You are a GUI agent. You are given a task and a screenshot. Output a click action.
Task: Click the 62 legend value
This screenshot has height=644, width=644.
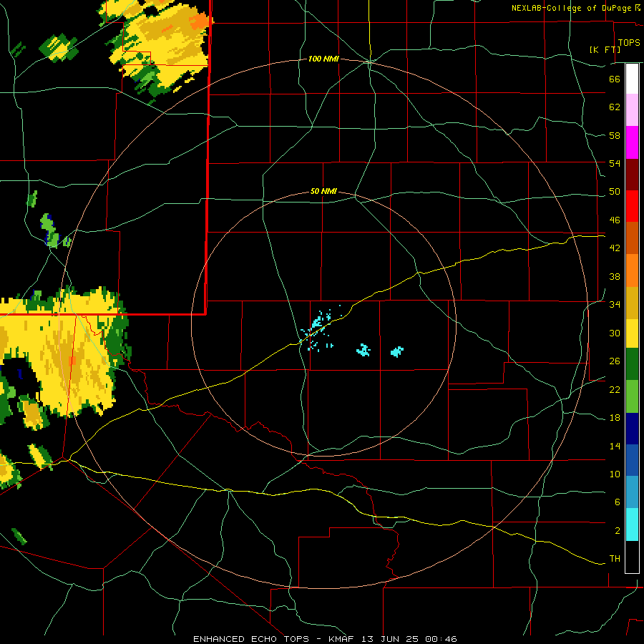pos(615,107)
